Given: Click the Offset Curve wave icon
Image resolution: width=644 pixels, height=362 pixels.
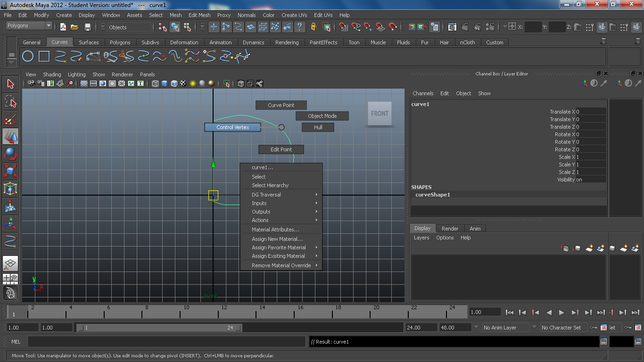Looking at the screenshot, I should (x=176, y=57).
